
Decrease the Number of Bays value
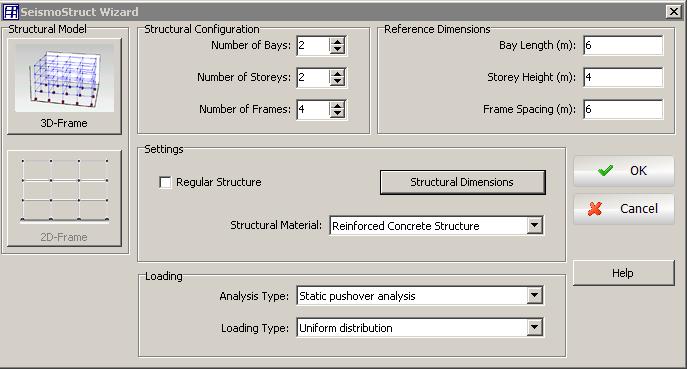click(337, 50)
